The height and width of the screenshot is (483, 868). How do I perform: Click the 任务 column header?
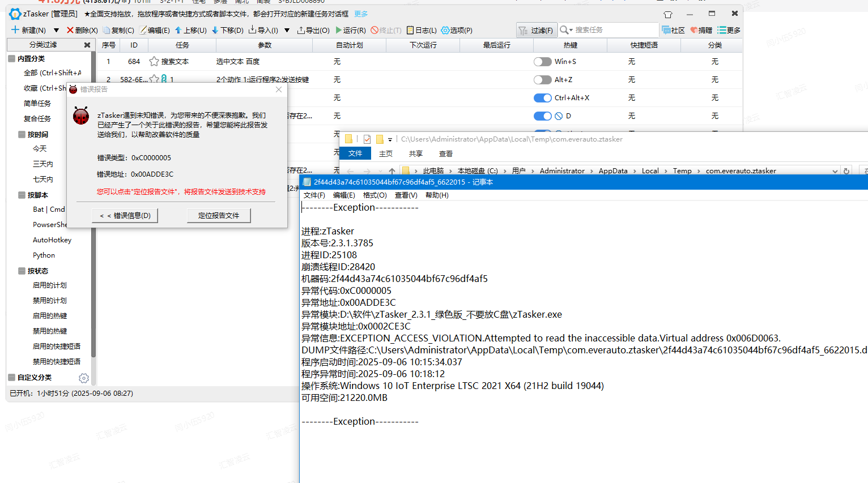pos(182,45)
